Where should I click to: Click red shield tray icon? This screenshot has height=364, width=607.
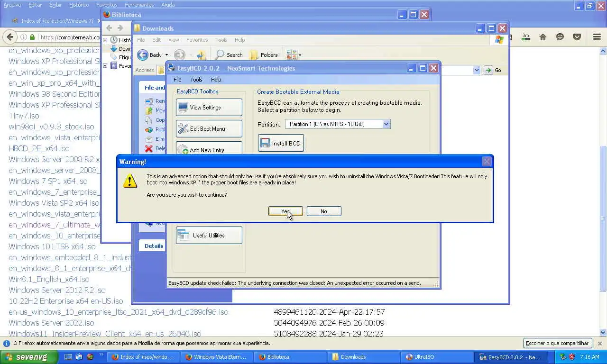pyautogui.click(x=571, y=357)
